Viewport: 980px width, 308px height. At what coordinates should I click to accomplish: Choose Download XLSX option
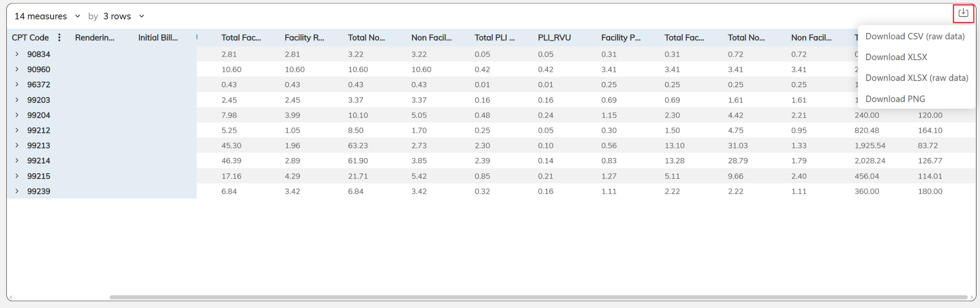pyautogui.click(x=896, y=57)
